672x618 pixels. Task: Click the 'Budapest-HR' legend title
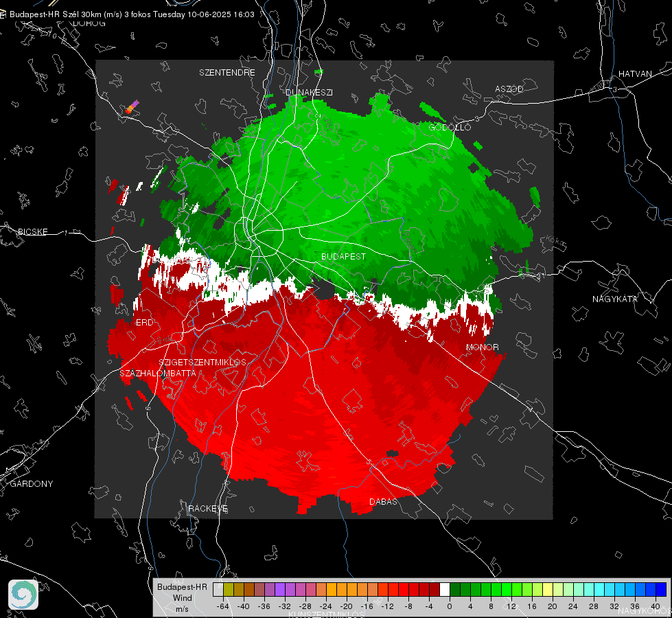point(182,587)
